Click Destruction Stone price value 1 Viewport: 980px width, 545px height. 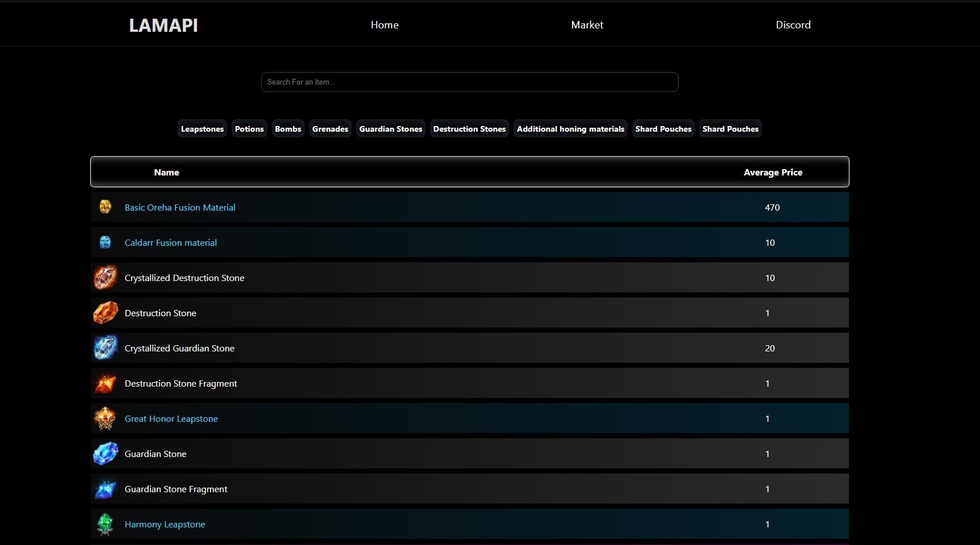[768, 313]
